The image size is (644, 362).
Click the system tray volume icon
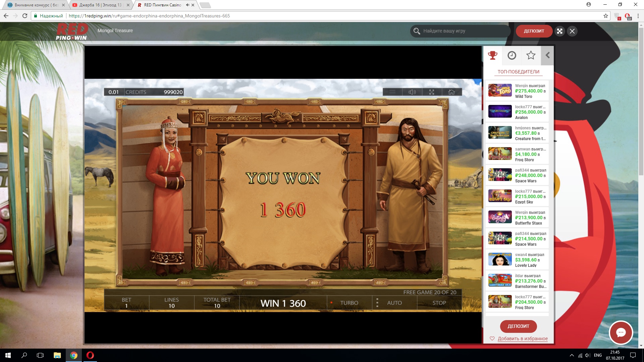tap(588, 355)
